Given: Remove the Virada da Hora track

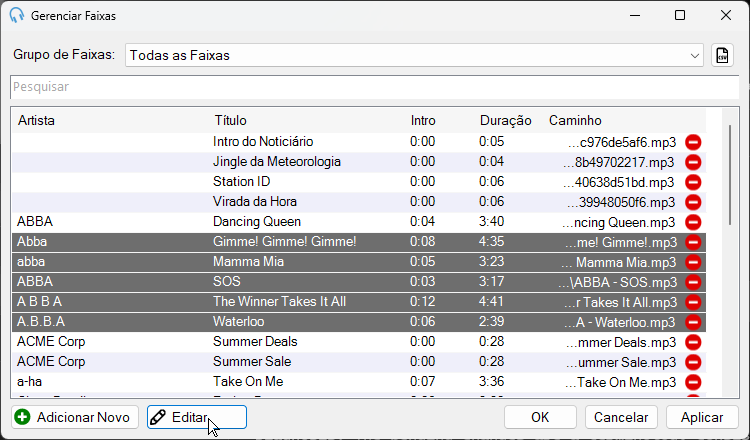Looking at the screenshot, I should pos(693,202).
